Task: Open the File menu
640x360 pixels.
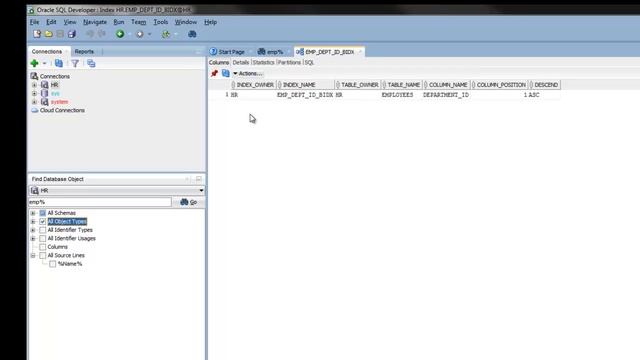Action: [x=35, y=22]
